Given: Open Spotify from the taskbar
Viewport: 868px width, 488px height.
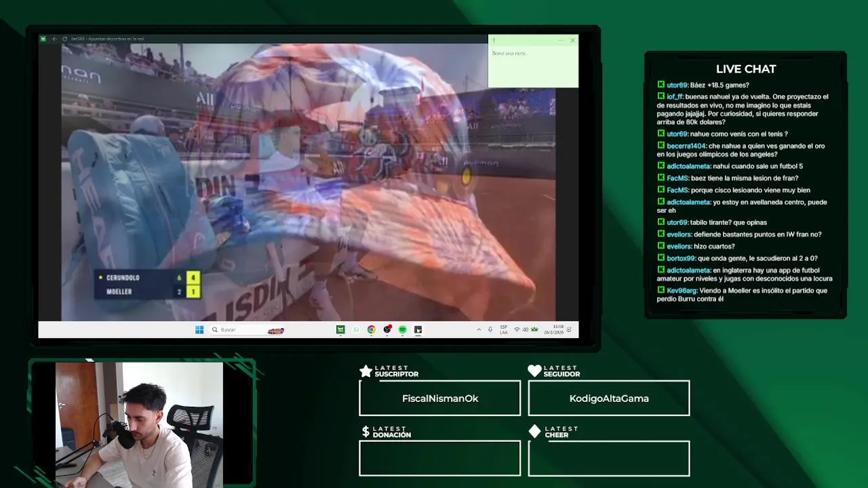Looking at the screenshot, I should (x=402, y=329).
